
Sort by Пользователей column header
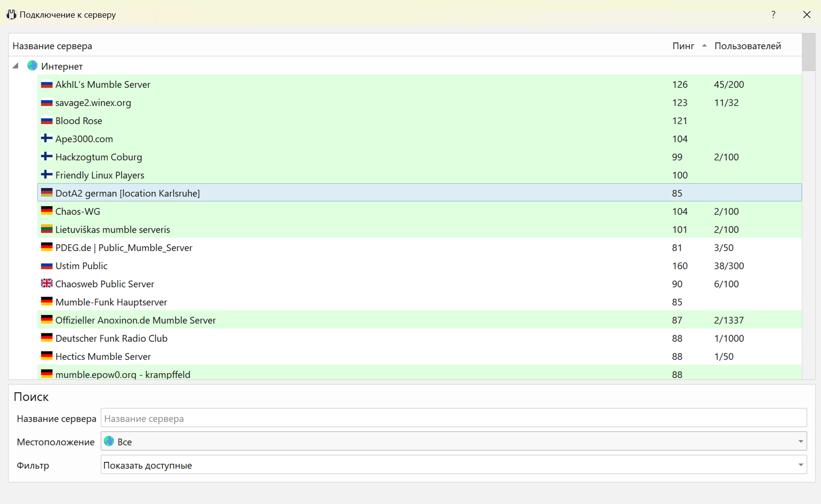pos(747,46)
